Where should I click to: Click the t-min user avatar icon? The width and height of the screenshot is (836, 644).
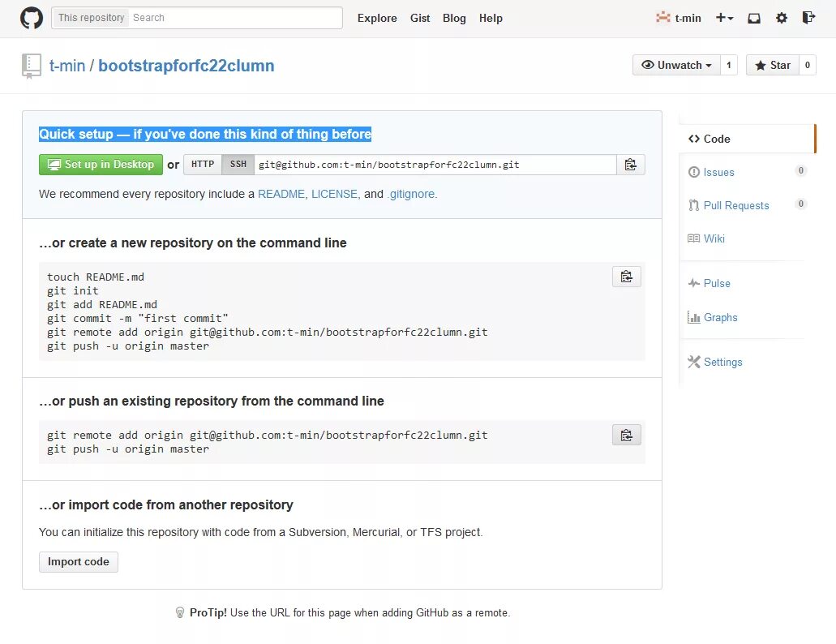[662, 18]
